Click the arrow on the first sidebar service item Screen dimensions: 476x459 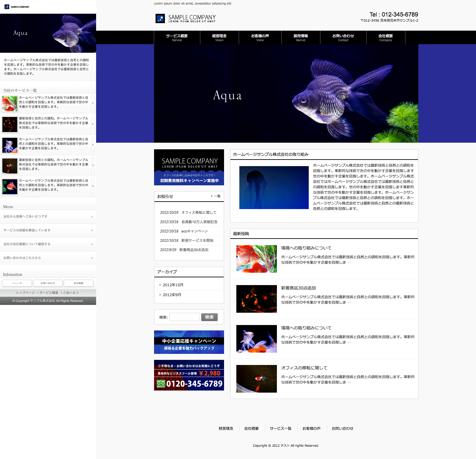[93, 103]
